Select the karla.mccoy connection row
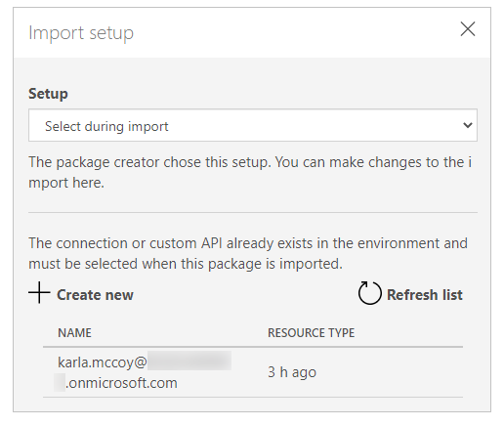 (x=253, y=372)
